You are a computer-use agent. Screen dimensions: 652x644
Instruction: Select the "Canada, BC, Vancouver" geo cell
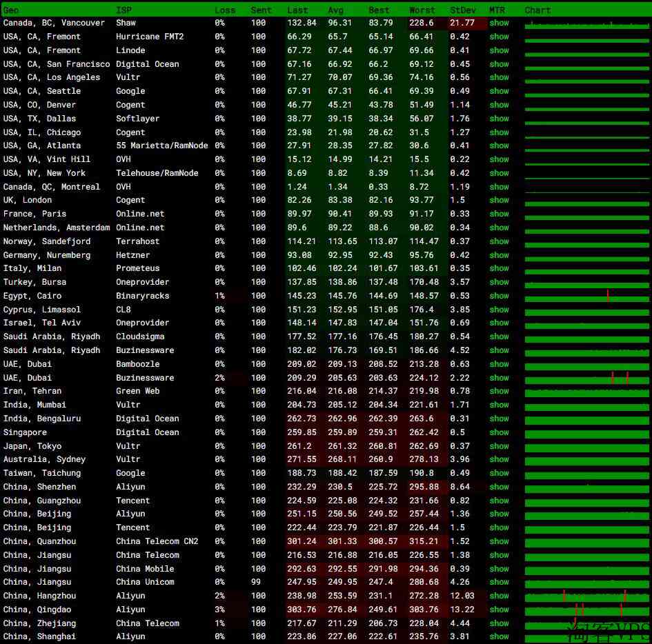(54, 23)
